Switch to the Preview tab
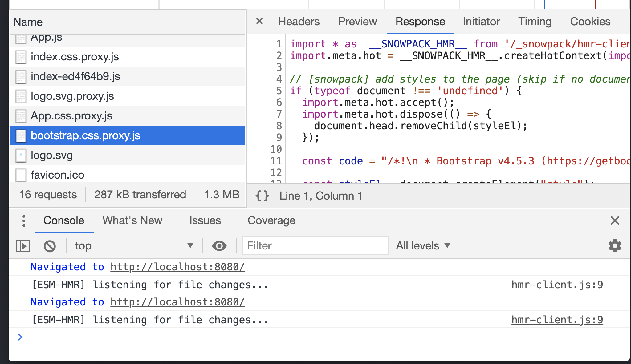 pyautogui.click(x=357, y=22)
